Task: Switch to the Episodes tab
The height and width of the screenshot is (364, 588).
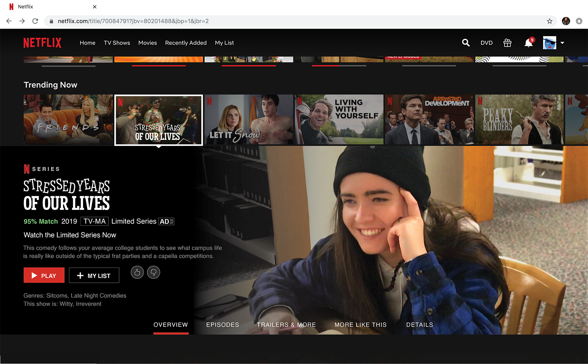Action: (222, 325)
